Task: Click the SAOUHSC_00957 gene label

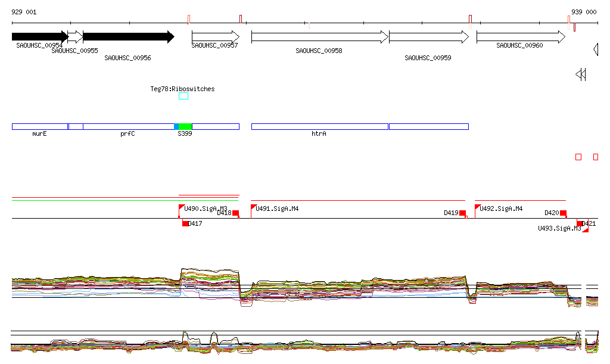Action: [214, 45]
